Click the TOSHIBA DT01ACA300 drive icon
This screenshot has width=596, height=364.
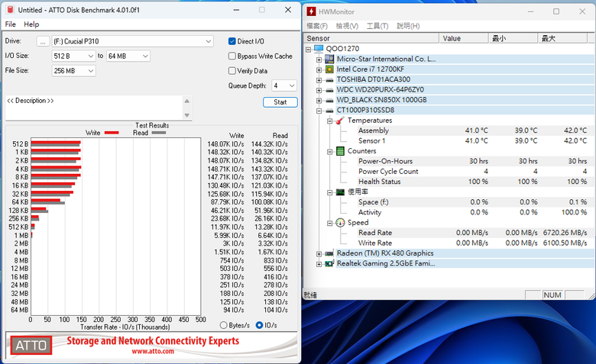pos(329,79)
